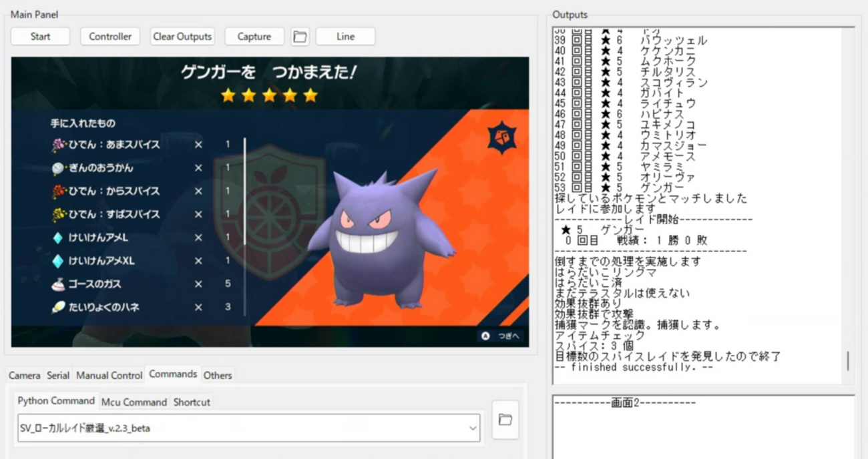This screenshot has width=868, height=459.
Task: Open the Controller window
Action: [x=110, y=37]
